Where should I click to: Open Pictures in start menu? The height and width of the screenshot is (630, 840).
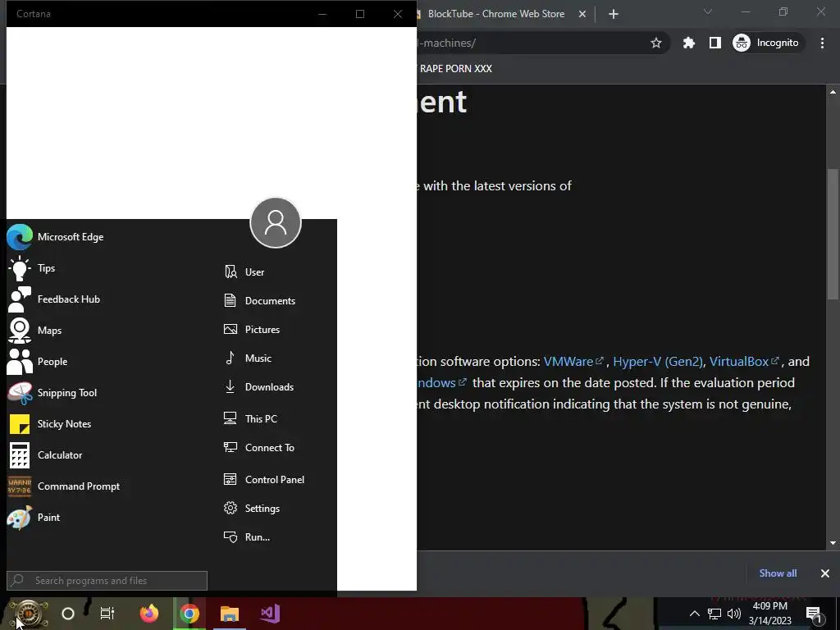coord(252,330)
